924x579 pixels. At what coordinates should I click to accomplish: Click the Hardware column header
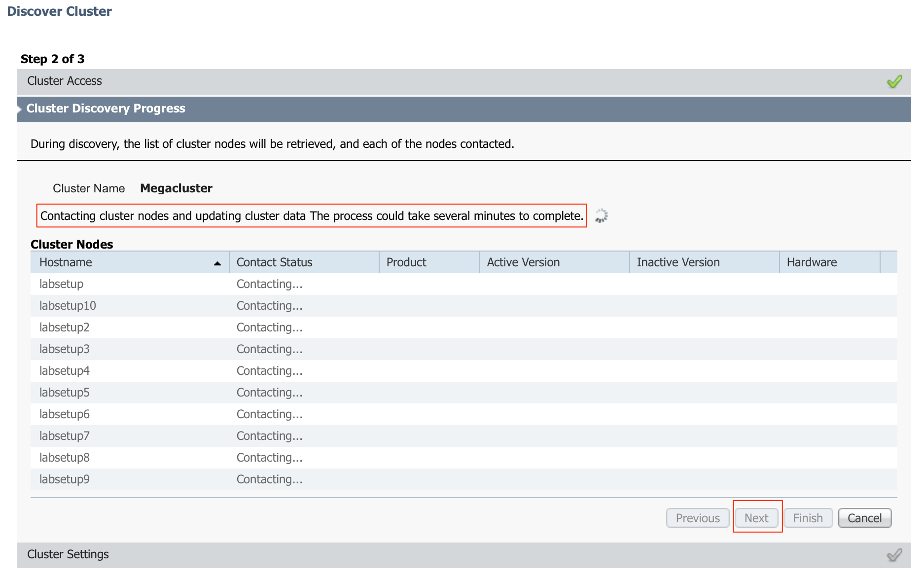tap(830, 262)
